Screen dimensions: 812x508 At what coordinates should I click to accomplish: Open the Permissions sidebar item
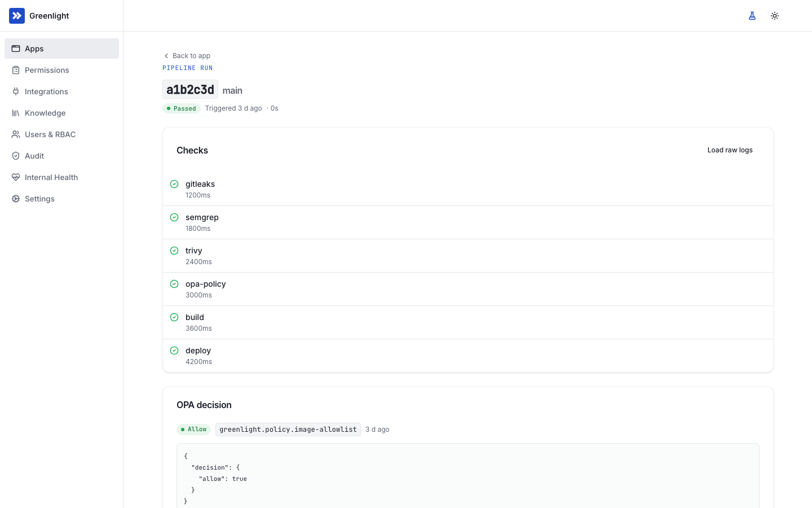click(61, 70)
